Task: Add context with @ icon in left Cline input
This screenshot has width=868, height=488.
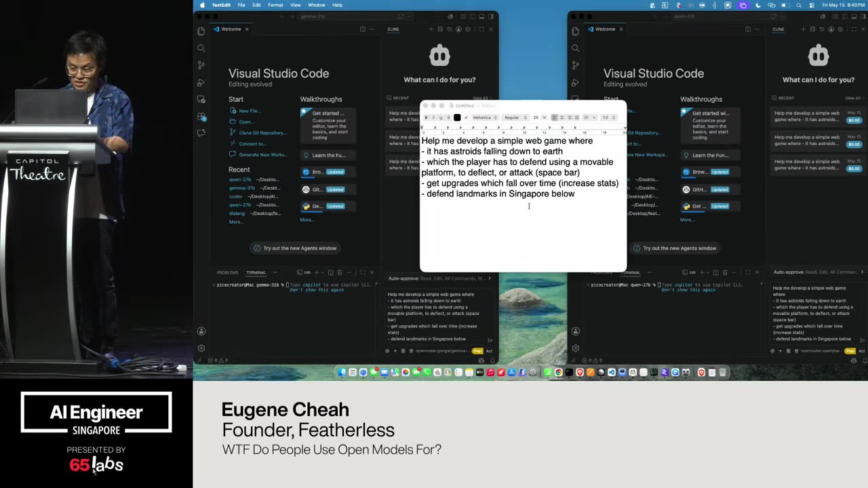Action: pyautogui.click(x=387, y=351)
